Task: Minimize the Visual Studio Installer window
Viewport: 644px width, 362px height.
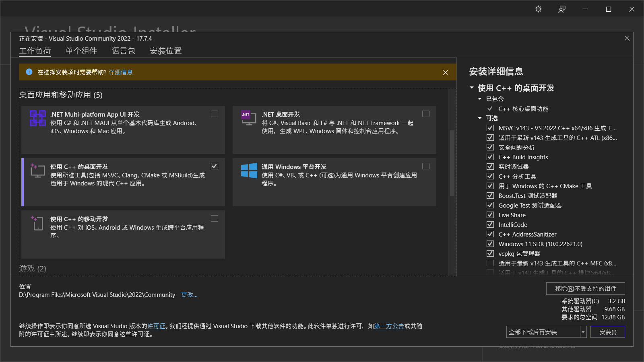Action: [x=585, y=9]
